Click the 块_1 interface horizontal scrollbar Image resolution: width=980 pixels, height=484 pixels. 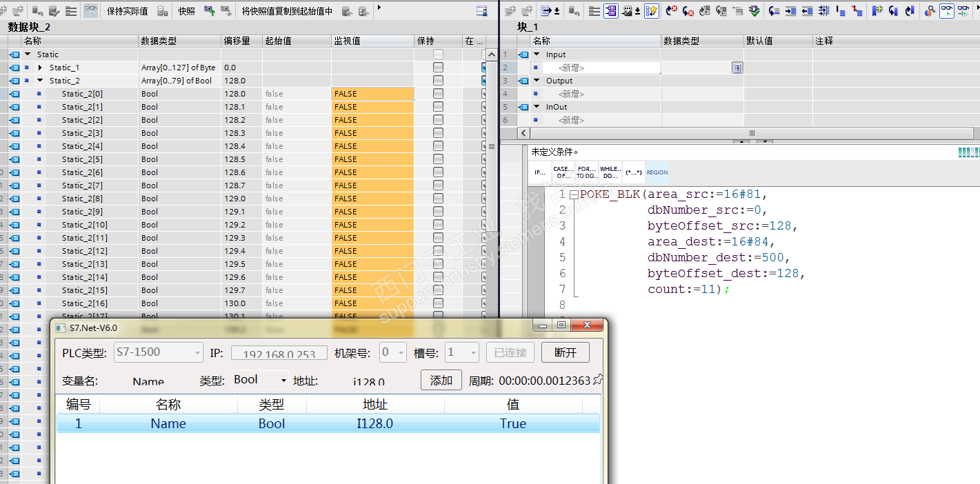point(752,132)
